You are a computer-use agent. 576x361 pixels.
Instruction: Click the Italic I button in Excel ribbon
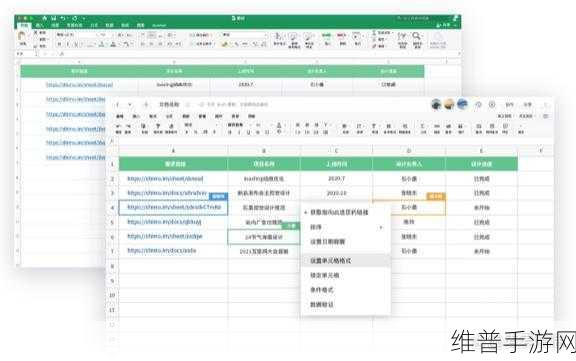(x=68, y=44)
